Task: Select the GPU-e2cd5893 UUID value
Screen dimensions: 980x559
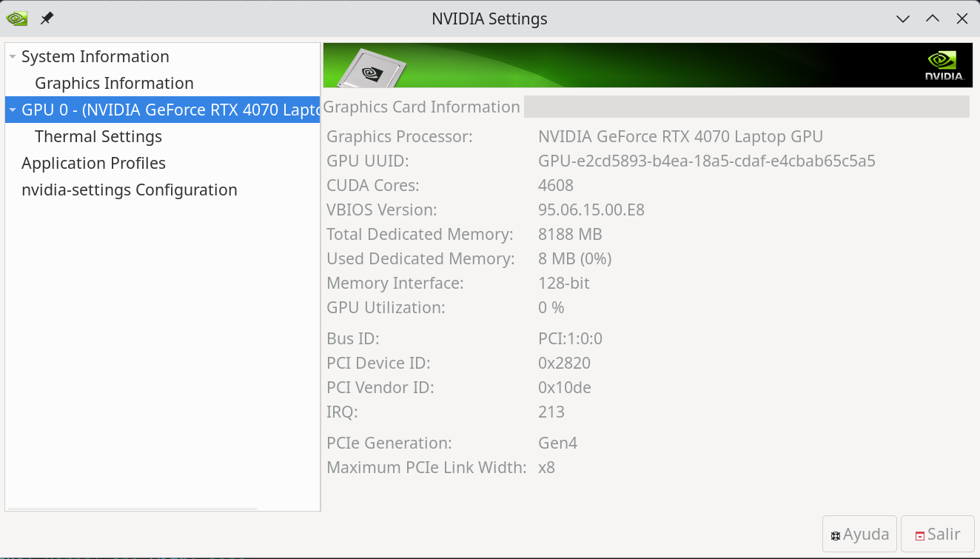Action: point(707,161)
